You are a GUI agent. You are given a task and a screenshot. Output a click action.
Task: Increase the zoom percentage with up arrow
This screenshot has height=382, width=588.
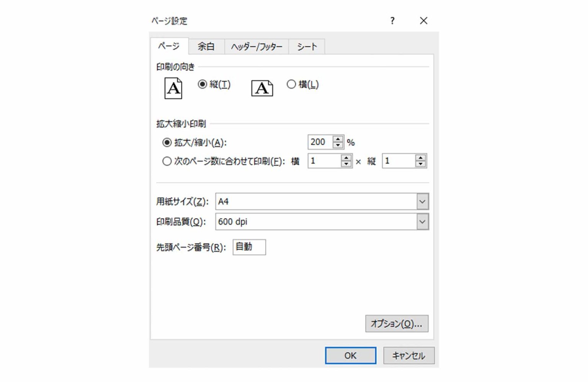pos(338,139)
